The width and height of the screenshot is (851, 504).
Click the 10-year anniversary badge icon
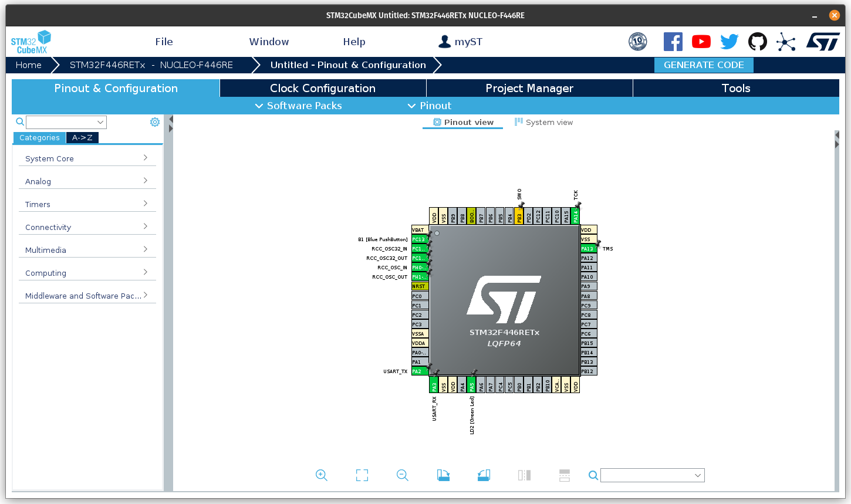tap(638, 42)
